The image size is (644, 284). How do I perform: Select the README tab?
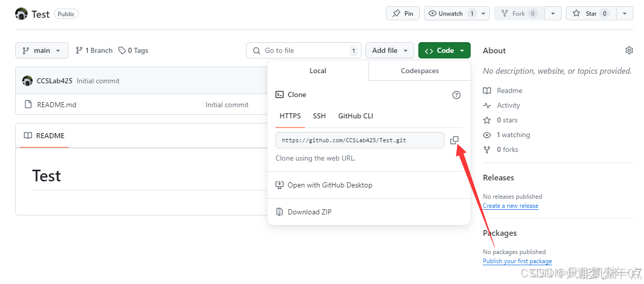pyautogui.click(x=44, y=136)
